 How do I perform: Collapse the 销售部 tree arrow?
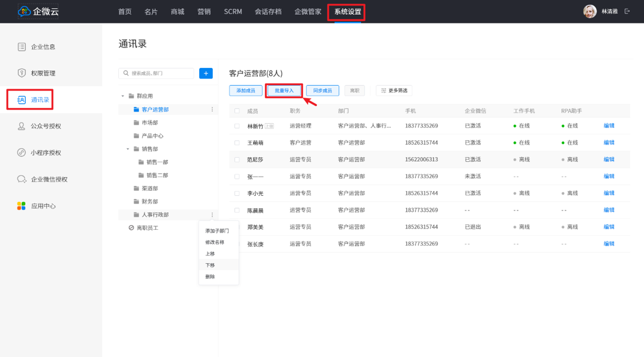pos(128,149)
